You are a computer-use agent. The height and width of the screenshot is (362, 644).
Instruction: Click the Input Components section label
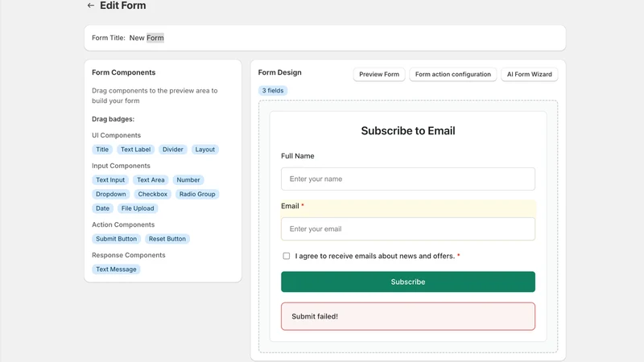[122, 166]
